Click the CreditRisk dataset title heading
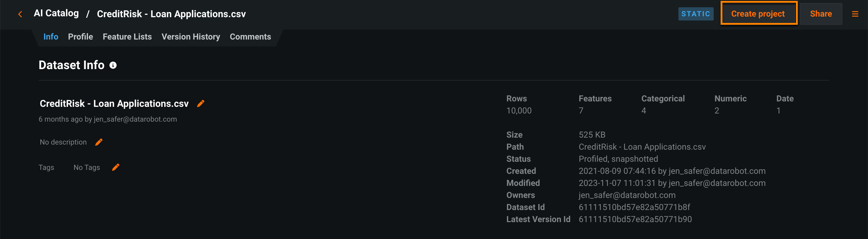This screenshot has height=239, width=868. click(x=114, y=104)
